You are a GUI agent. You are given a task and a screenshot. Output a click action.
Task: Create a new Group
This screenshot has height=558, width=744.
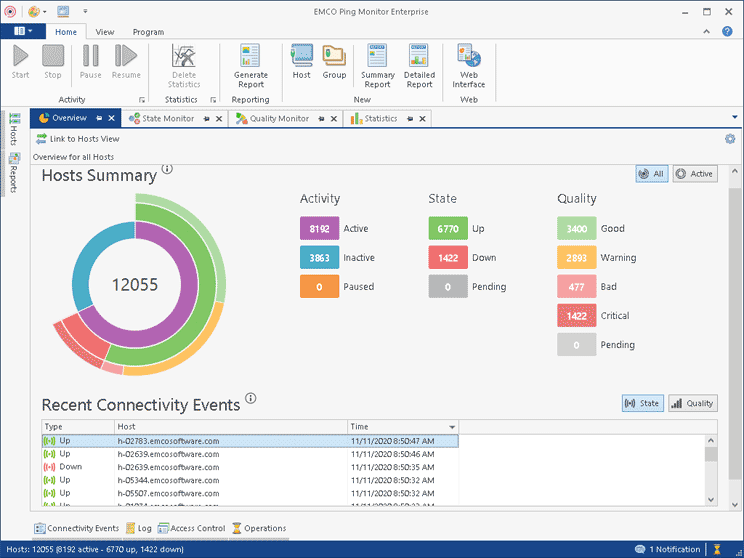click(334, 62)
